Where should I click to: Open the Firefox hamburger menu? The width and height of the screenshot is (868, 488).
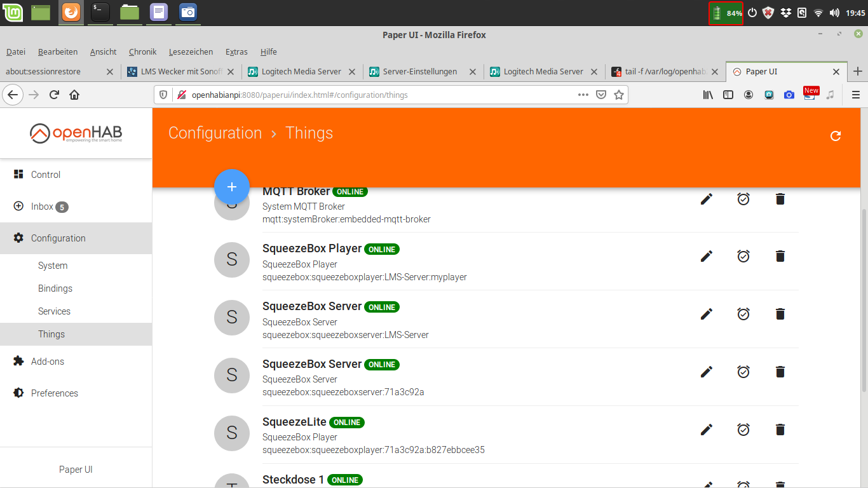coord(856,95)
